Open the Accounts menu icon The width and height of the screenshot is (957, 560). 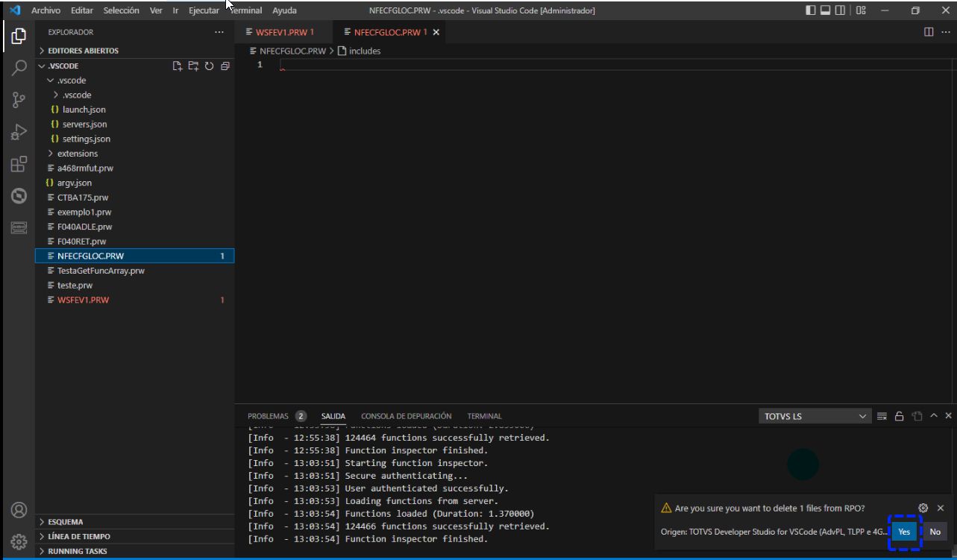point(19,510)
